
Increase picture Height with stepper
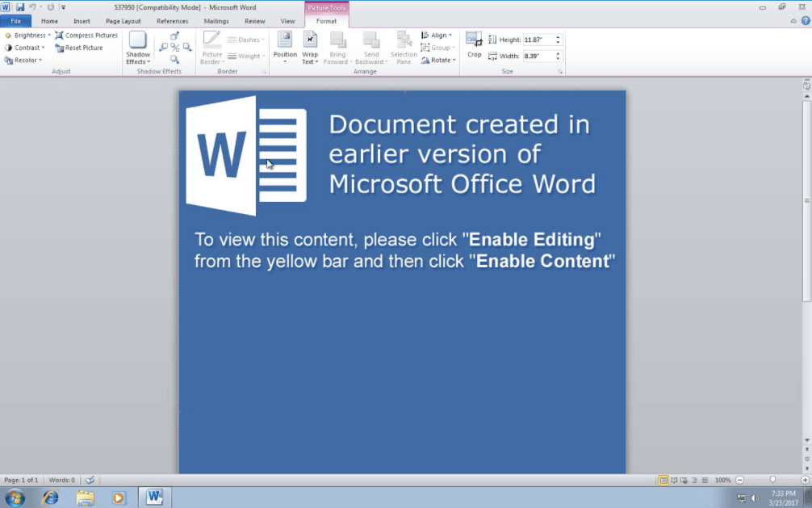(x=558, y=37)
